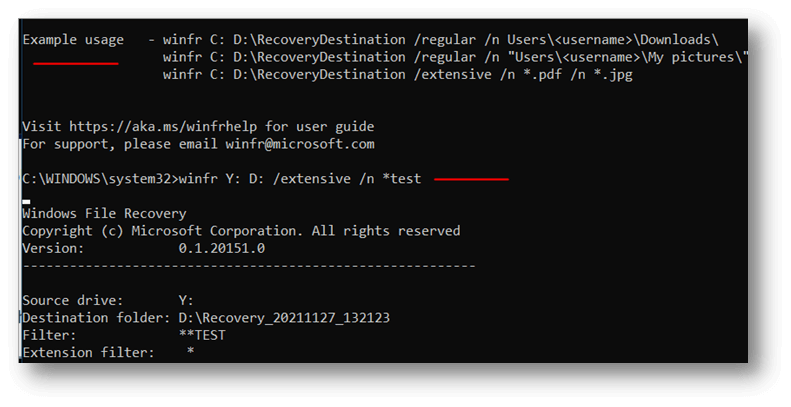Click the "Windows File Recovery" title line
791x407 pixels.
(104, 214)
